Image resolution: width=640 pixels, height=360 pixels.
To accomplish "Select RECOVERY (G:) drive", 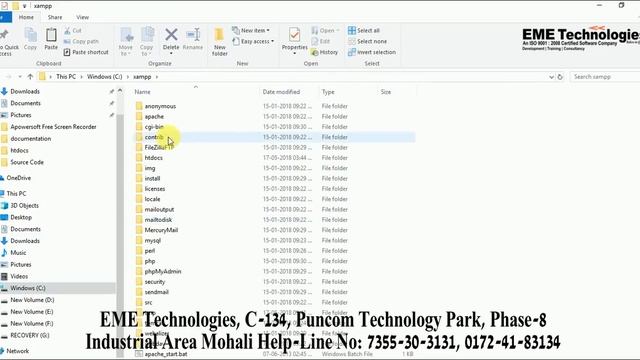I will [29, 336].
